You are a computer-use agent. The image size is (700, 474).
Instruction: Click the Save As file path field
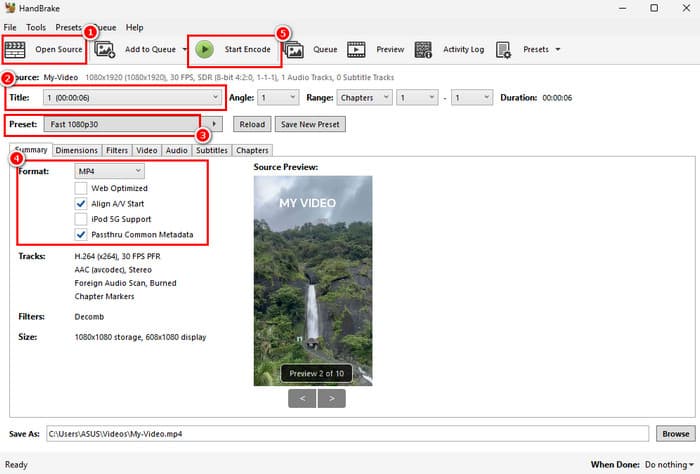(347, 433)
